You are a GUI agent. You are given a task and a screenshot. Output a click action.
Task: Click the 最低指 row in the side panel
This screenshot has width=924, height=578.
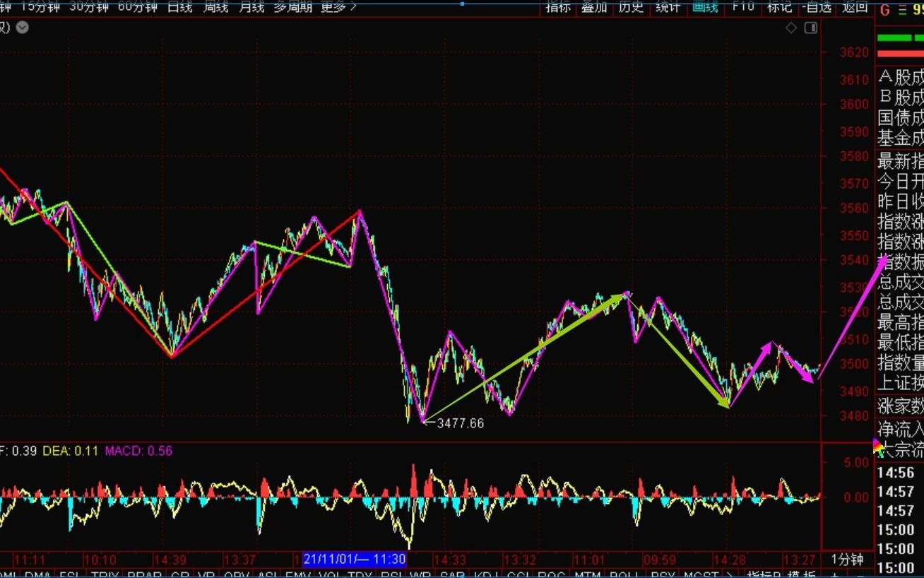tap(900, 343)
